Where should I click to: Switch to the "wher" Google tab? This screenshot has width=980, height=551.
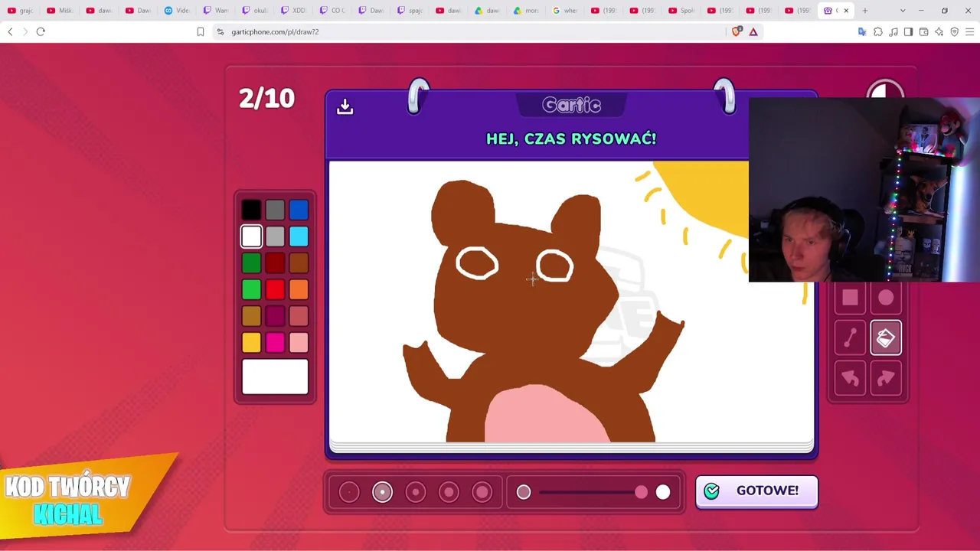567,11
